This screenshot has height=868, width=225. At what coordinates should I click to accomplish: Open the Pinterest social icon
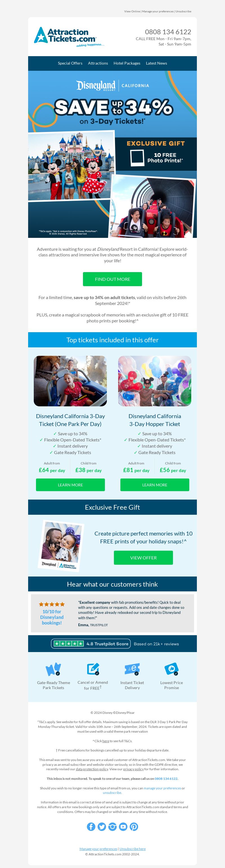(x=134, y=826)
